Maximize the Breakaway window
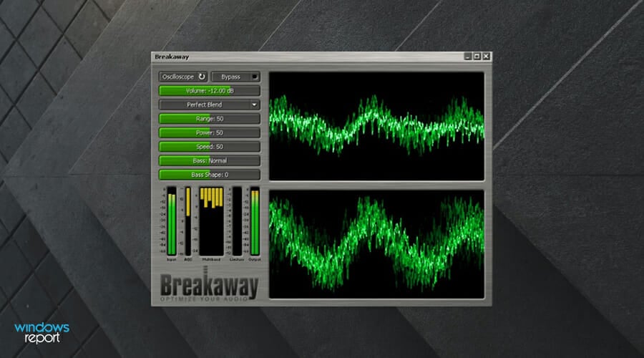Screen dimensions: 644x358 pos(477,57)
